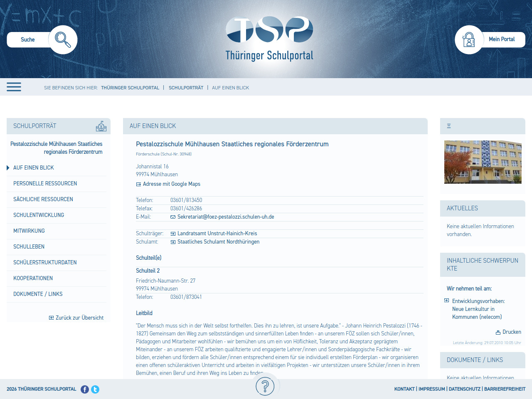Open the help question mark icon
532x399 pixels.
(265, 387)
